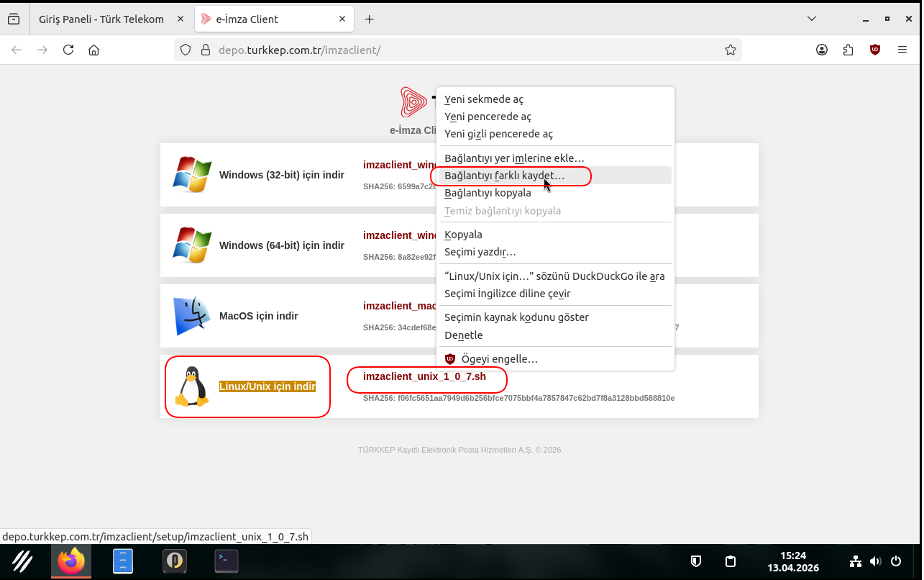Viewport: 924px width, 580px height.
Task: Open 'Denetle' inspector from context menu
Action: point(555,335)
